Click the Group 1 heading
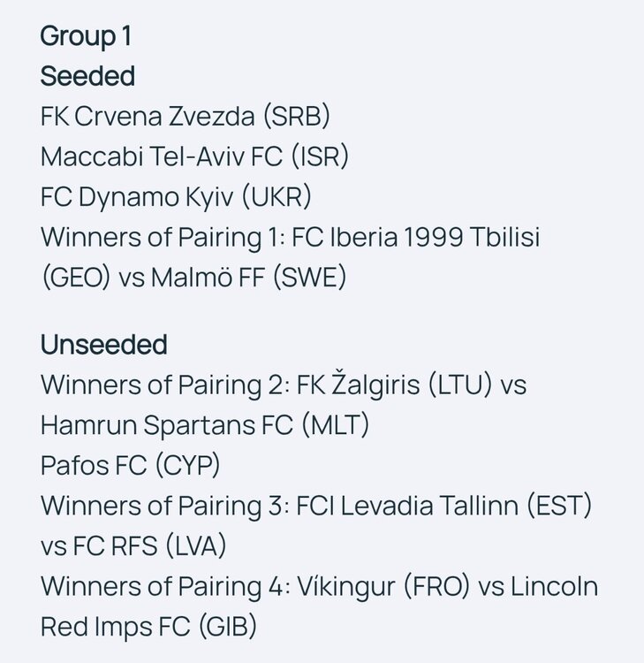The width and height of the screenshot is (644, 663). [x=86, y=37]
